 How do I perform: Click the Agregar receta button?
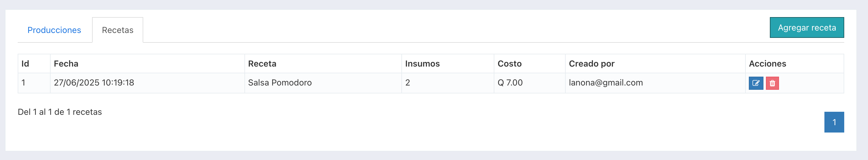(807, 28)
